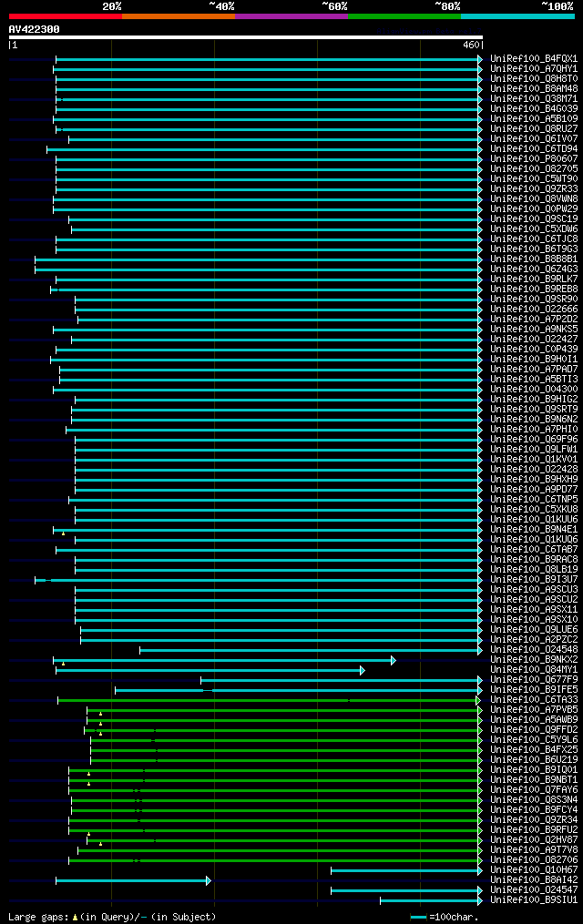Click the 460 end-position label

pyautogui.click(x=471, y=45)
